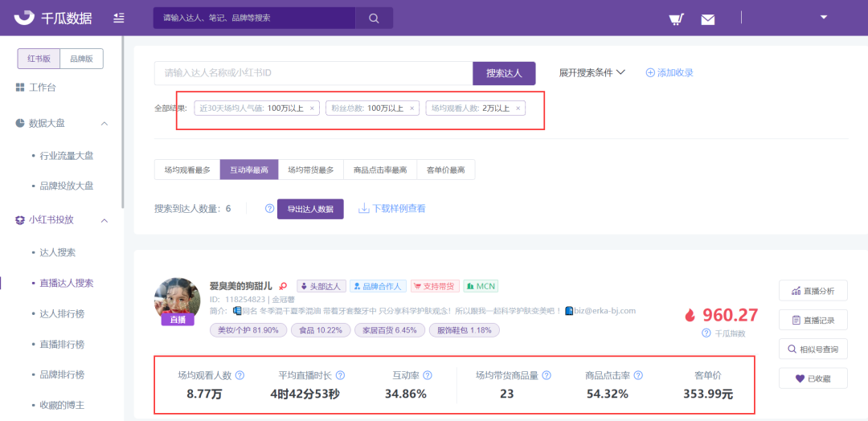This screenshot has height=421, width=868.
Task: Open 达人排行榜 in the sidebar
Action: pyautogui.click(x=62, y=313)
